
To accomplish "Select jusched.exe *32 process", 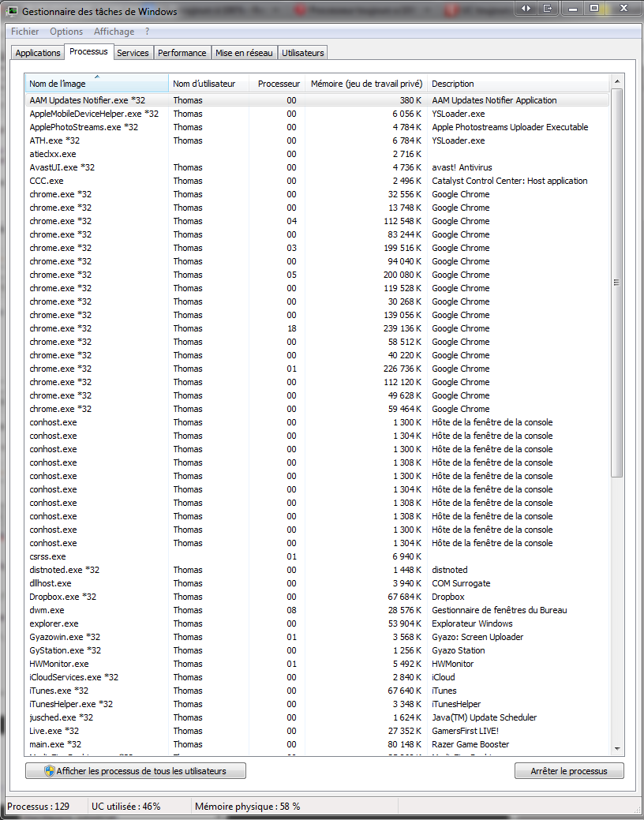I will click(317, 717).
